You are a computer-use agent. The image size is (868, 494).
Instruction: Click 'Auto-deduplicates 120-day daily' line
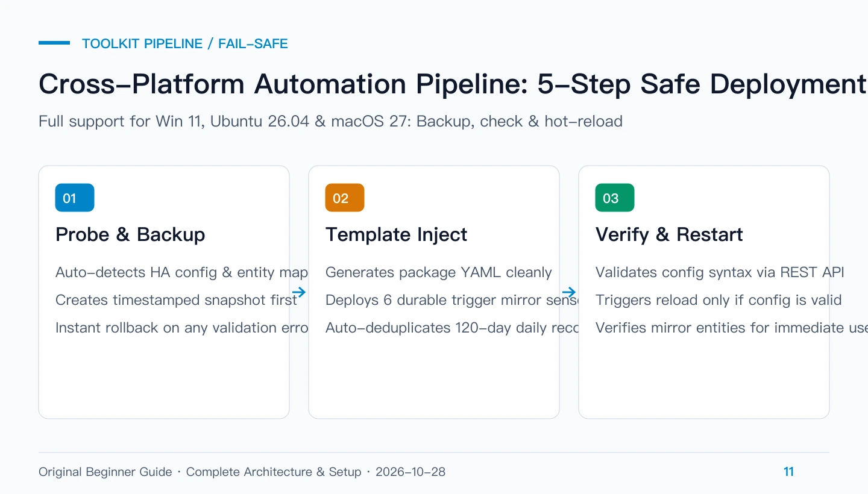click(x=451, y=328)
